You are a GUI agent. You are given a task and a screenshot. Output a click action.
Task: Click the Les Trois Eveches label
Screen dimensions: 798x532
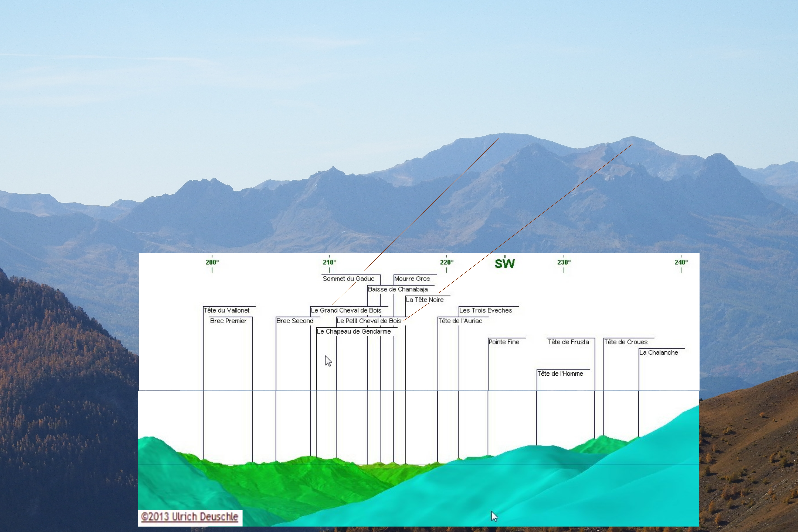point(486,310)
